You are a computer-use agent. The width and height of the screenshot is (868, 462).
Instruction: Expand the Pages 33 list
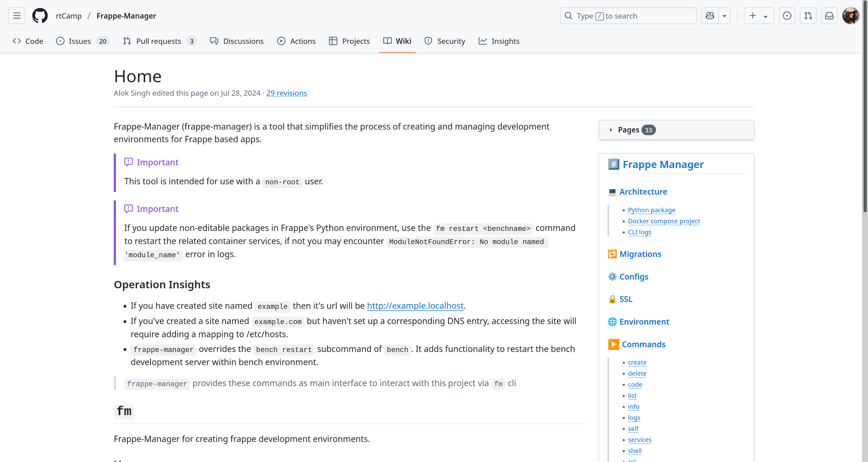pos(676,130)
